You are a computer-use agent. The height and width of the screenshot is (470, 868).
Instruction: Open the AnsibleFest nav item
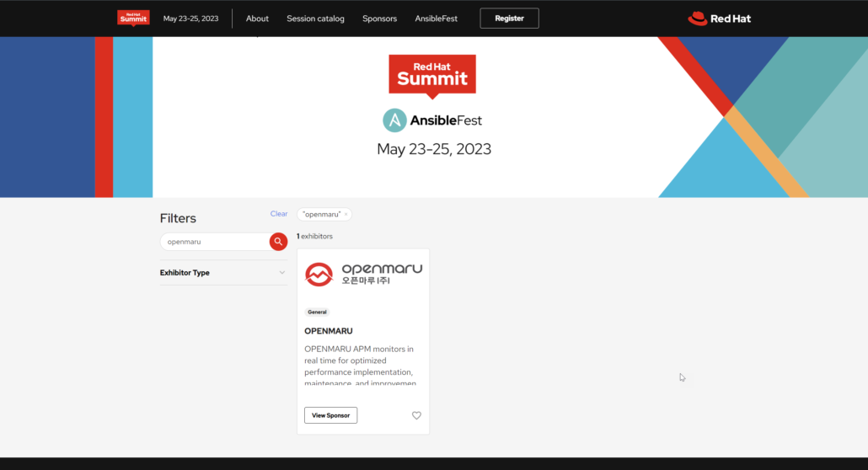(x=437, y=19)
